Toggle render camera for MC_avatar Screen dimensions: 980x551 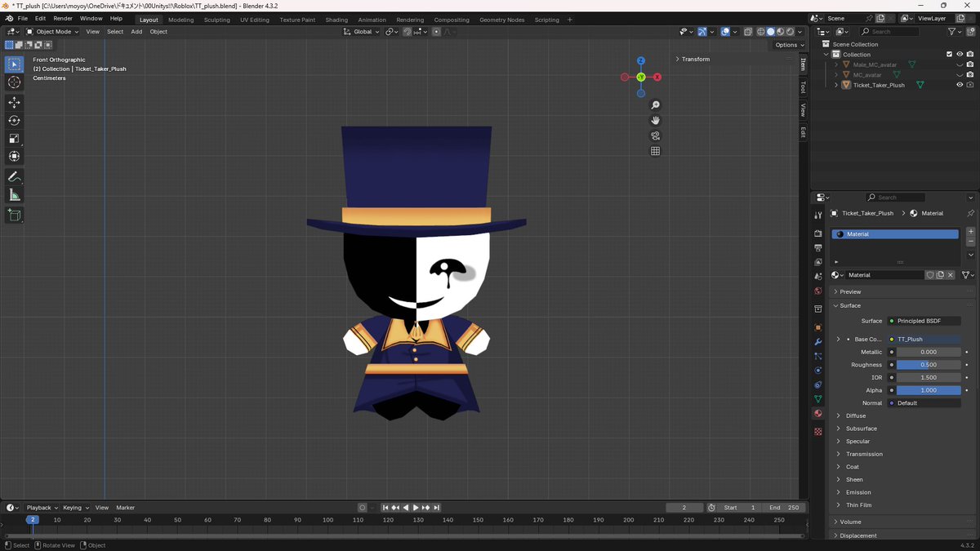pos(970,74)
